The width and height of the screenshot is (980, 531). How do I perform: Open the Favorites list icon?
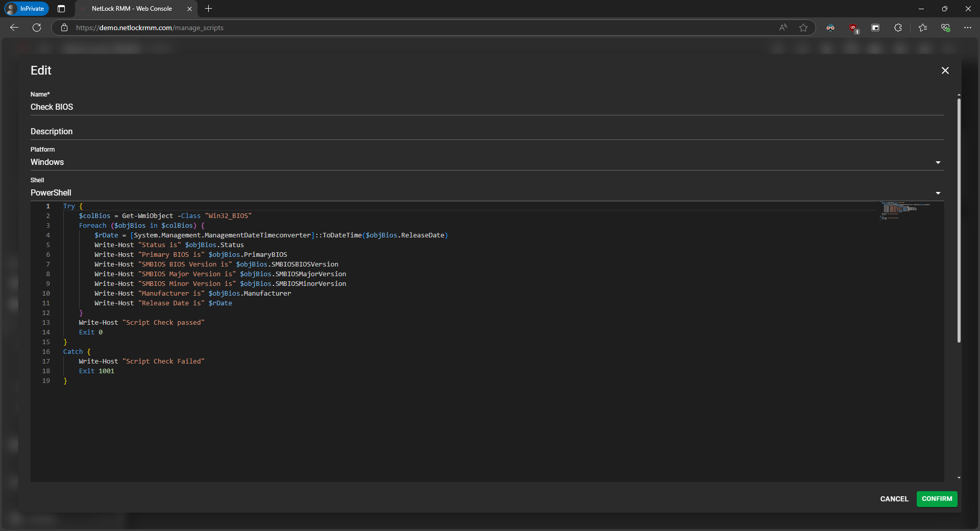click(x=922, y=28)
